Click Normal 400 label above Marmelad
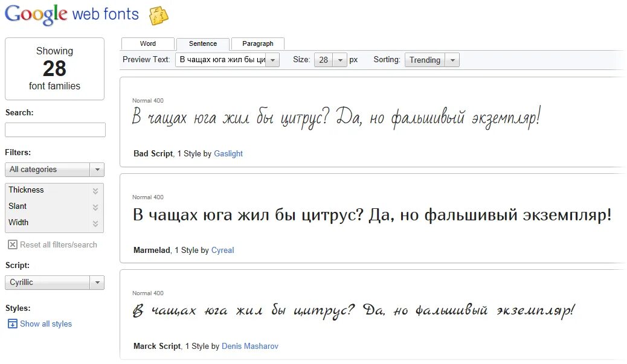Screen dimensions: 627x364 148,197
